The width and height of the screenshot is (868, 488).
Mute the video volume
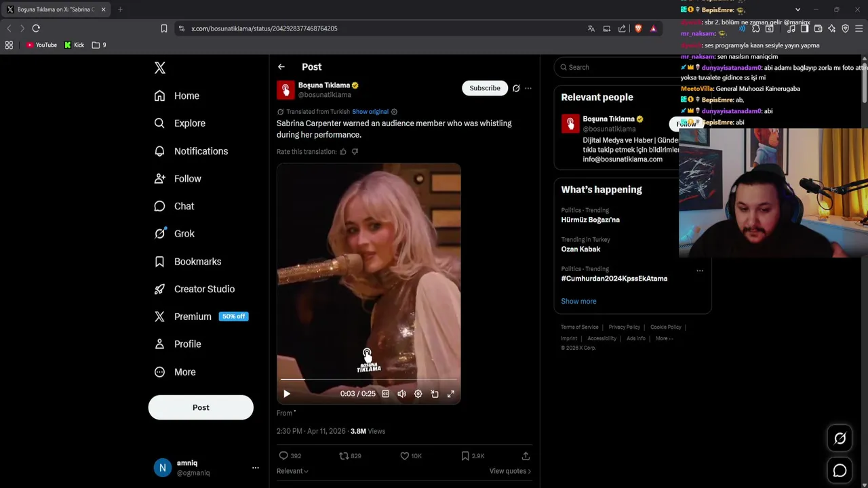[402, 394]
